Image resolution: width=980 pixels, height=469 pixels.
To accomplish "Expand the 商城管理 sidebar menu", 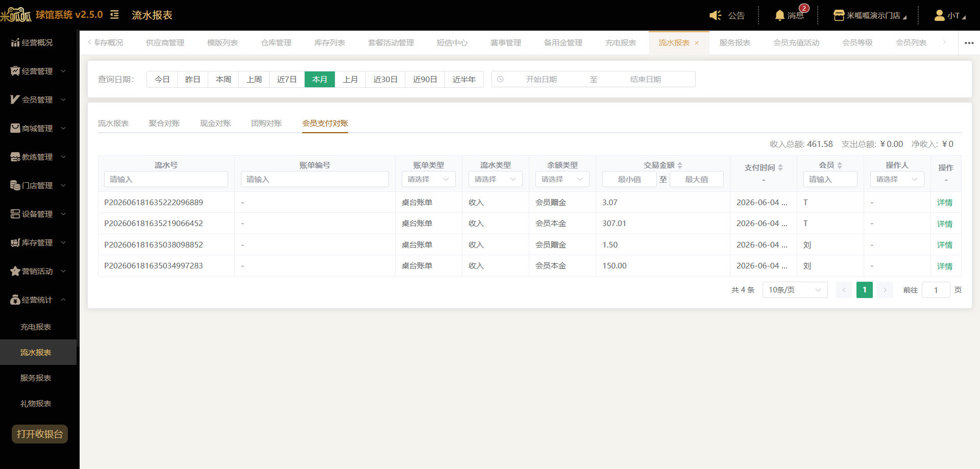I will [x=38, y=128].
